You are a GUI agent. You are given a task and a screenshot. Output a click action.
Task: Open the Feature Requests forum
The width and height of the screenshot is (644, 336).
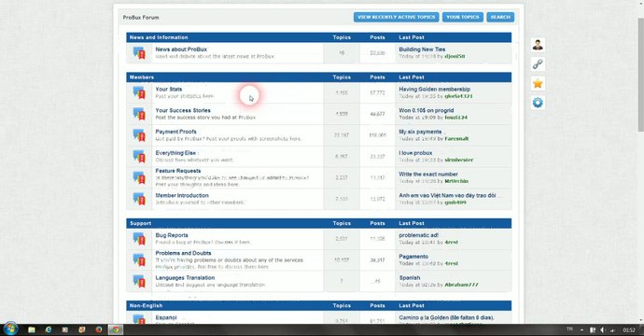coord(178,171)
